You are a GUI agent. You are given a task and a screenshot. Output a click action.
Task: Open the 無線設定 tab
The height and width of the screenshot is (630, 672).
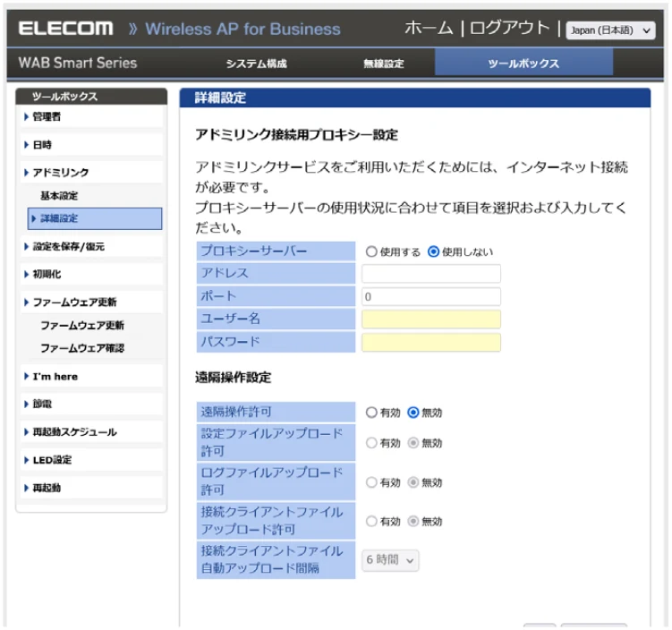384,64
